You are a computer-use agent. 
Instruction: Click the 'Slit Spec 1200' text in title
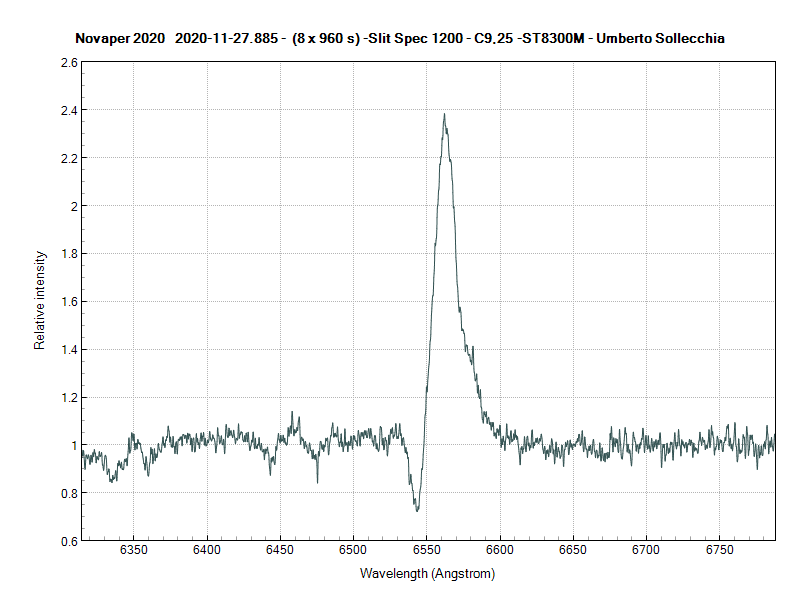coord(417,39)
